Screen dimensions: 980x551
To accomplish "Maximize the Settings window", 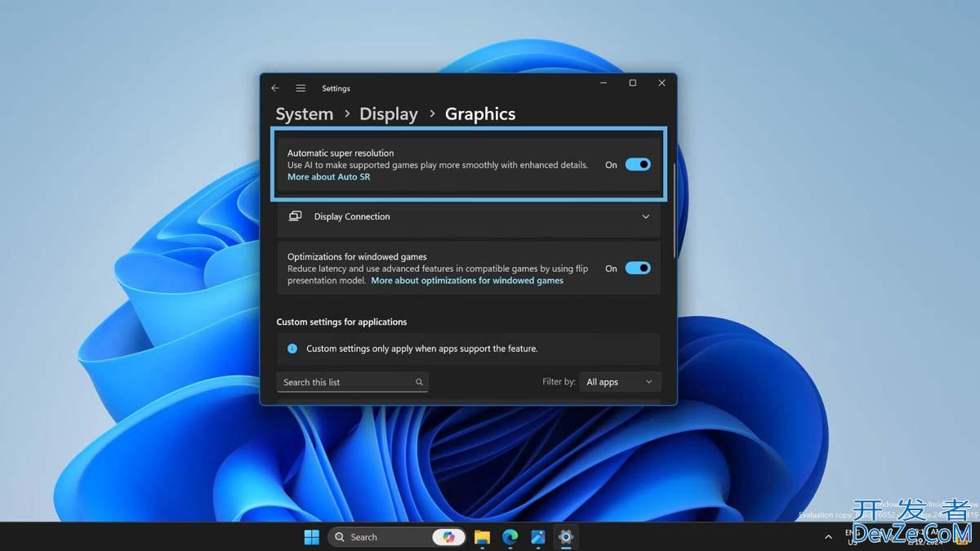I will [632, 83].
